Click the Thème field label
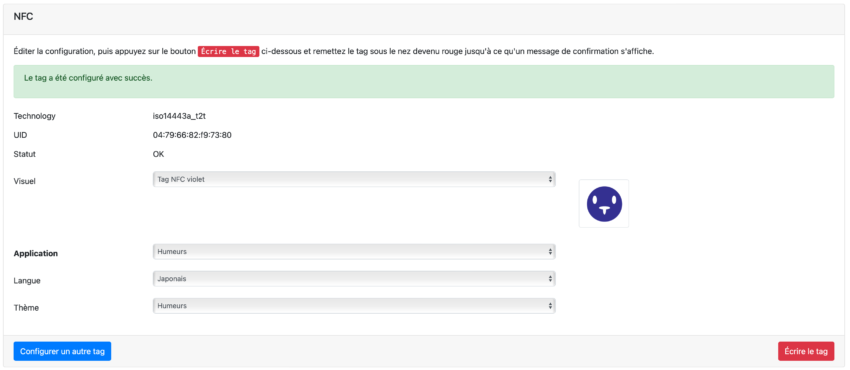The height and width of the screenshot is (370, 850). click(x=26, y=308)
